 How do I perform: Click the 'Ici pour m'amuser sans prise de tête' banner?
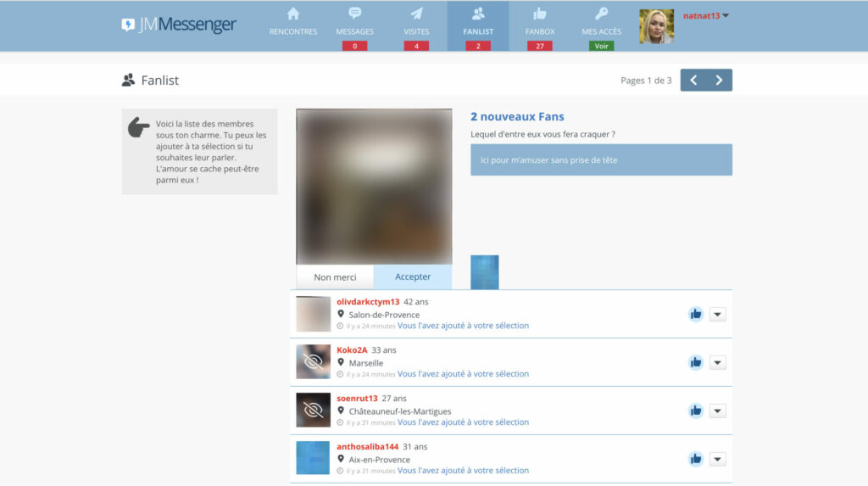coord(601,159)
